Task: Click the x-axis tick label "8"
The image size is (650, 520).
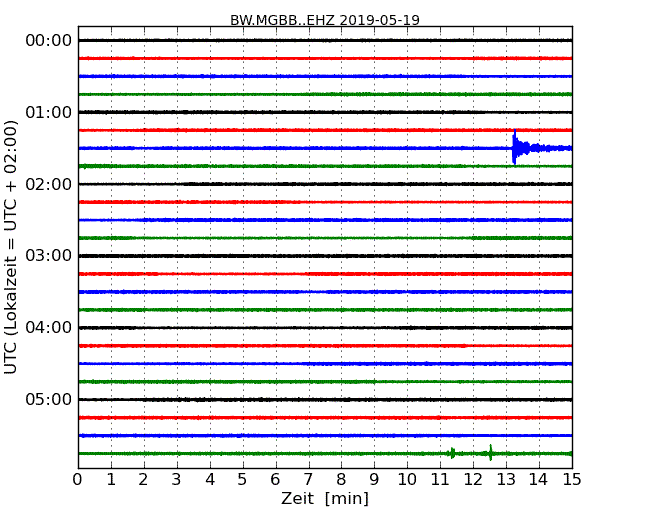Action: pos(341,480)
